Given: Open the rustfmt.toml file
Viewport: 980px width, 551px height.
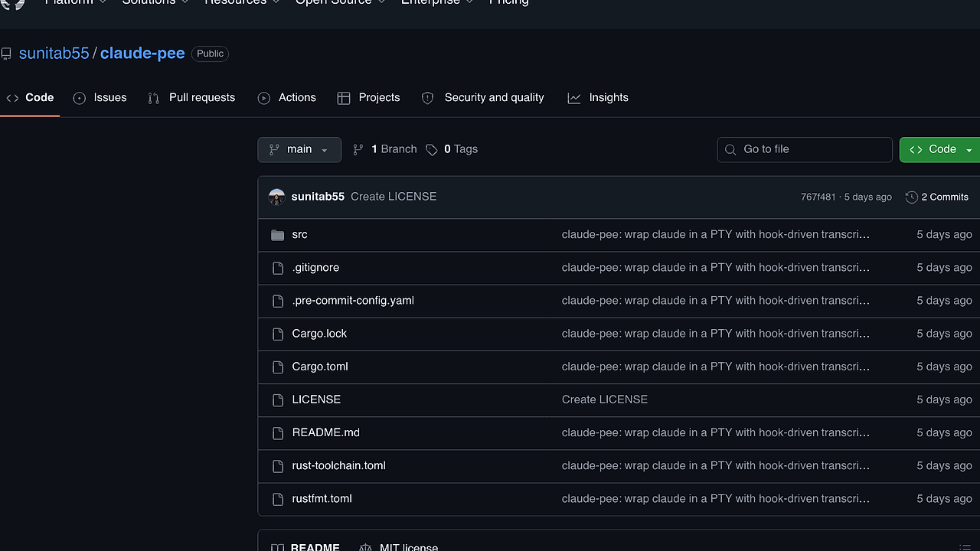Looking at the screenshot, I should 322,498.
